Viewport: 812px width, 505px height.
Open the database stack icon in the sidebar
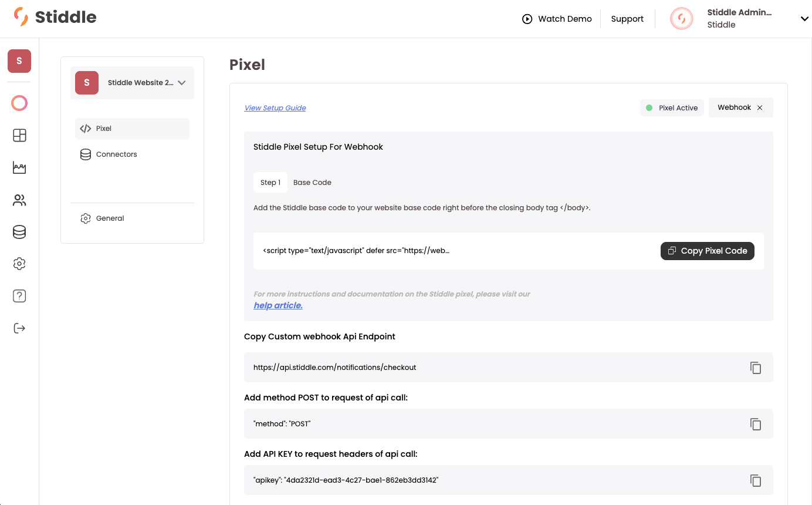pos(19,233)
